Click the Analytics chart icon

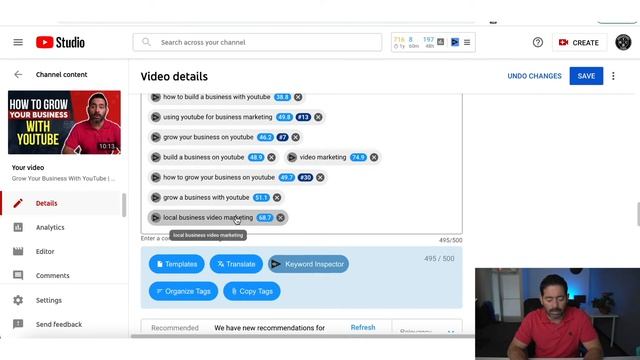click(18, 227)
